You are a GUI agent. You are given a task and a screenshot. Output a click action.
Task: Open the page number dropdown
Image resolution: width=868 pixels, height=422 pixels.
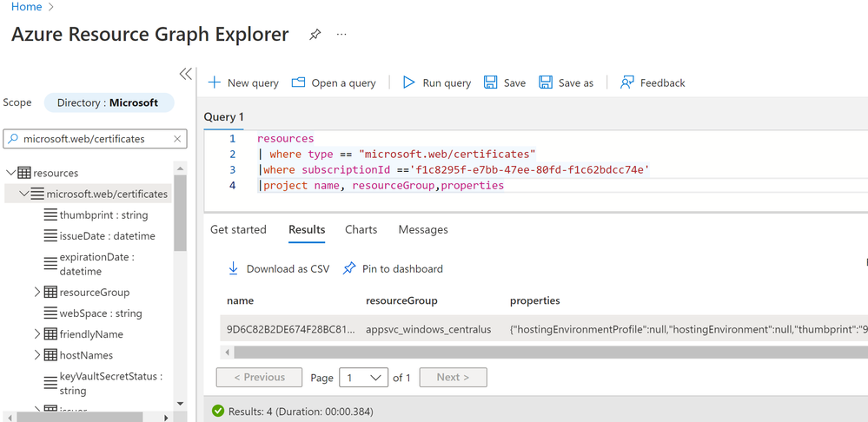(x=363, y=377)
